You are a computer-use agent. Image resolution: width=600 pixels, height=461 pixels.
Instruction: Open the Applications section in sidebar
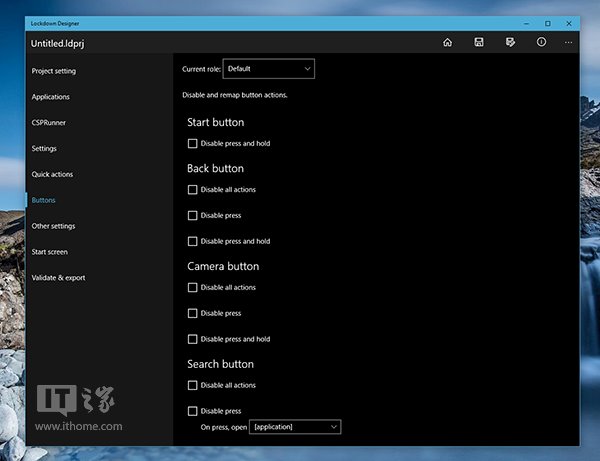51,97
